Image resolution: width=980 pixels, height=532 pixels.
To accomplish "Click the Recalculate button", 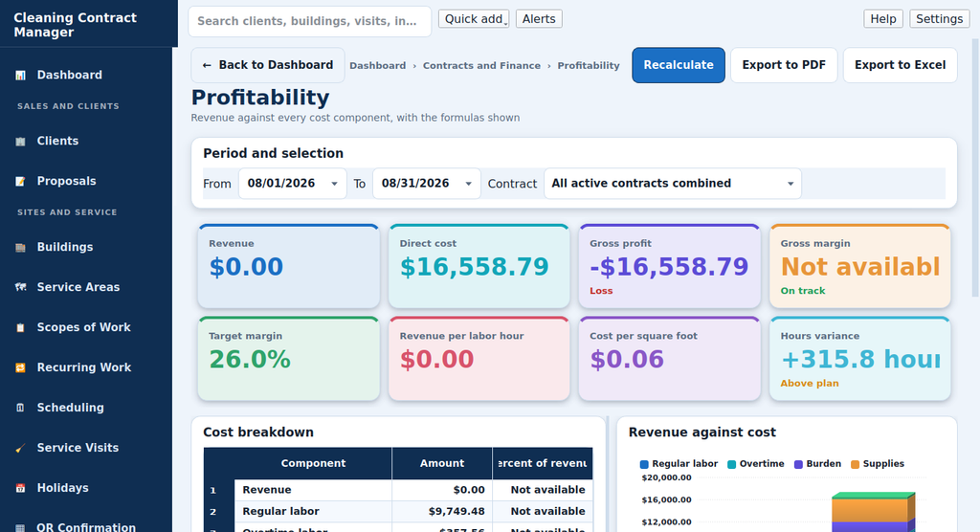I will pyautogui.click(x=679, y=65).
